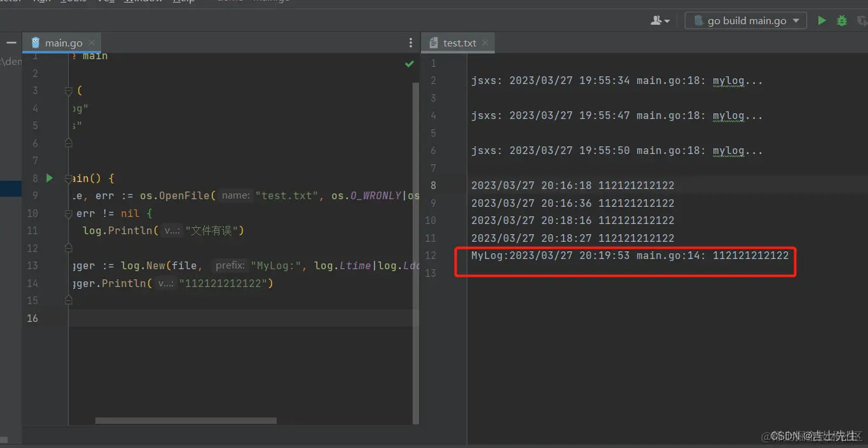The height and width of the screenshot is (448, 868).
Task: Place cursor on empty line 16 of main.go
Action: coord(242,318)
